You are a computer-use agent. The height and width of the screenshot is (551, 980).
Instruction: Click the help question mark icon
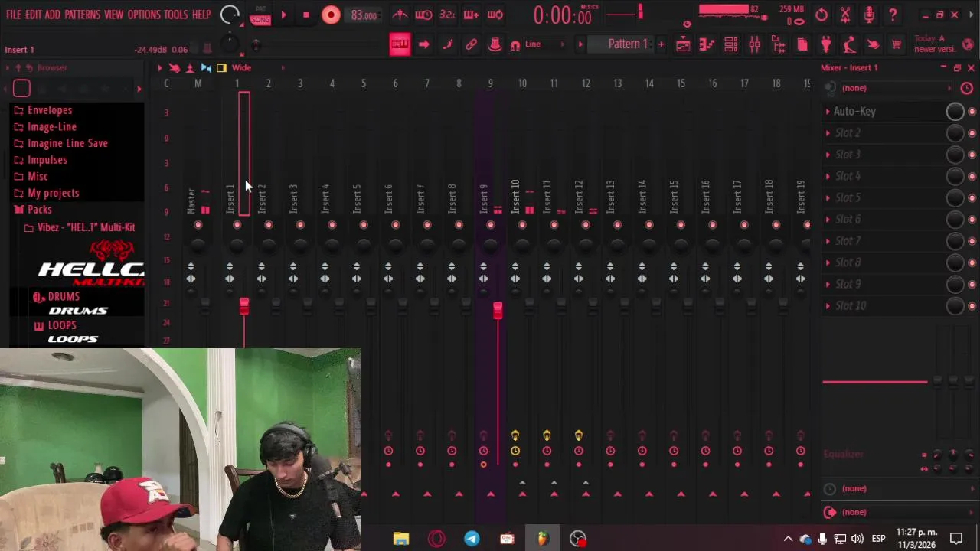tap(893, 15)
